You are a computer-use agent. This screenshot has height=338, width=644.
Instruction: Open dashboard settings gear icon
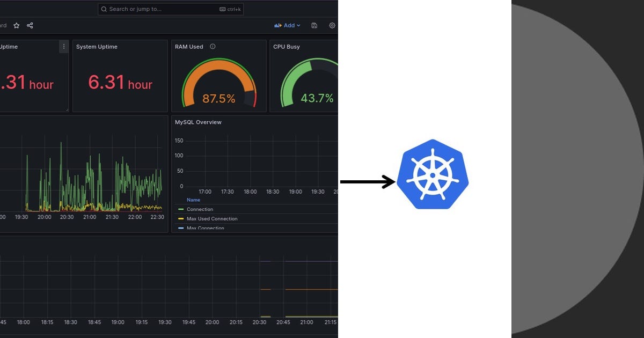332,25
